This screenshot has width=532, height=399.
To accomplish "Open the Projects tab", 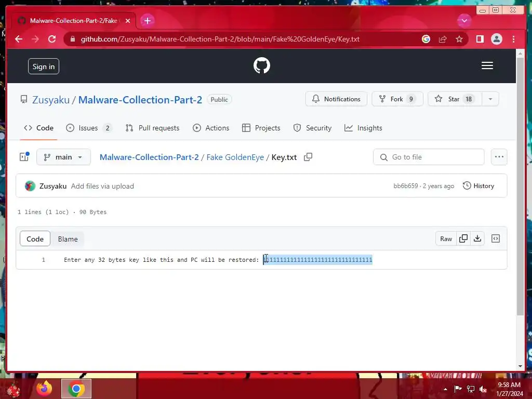I will coord(261,128).
